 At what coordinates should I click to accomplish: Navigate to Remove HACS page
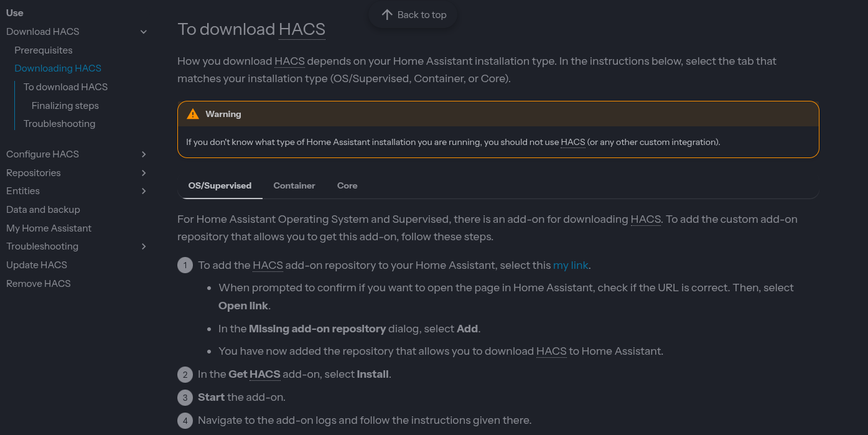click(39, 284)
